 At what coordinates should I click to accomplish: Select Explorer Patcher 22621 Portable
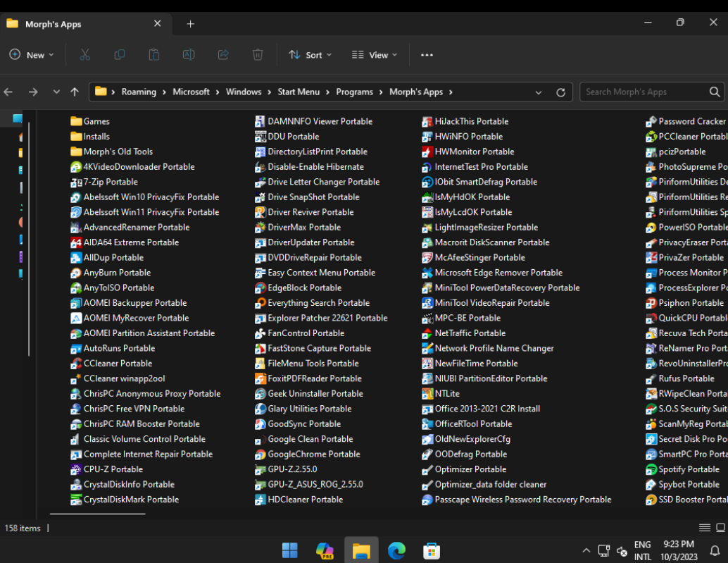pos(321,318)
